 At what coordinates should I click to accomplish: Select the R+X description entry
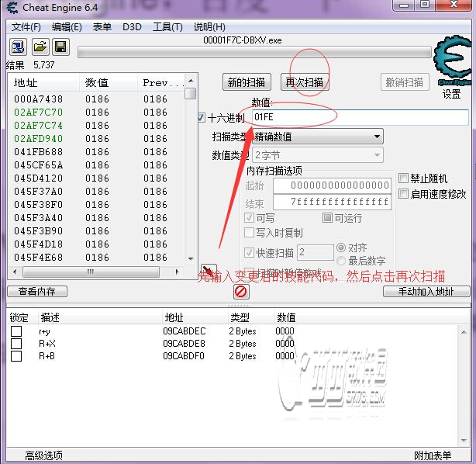click(47, 344)
